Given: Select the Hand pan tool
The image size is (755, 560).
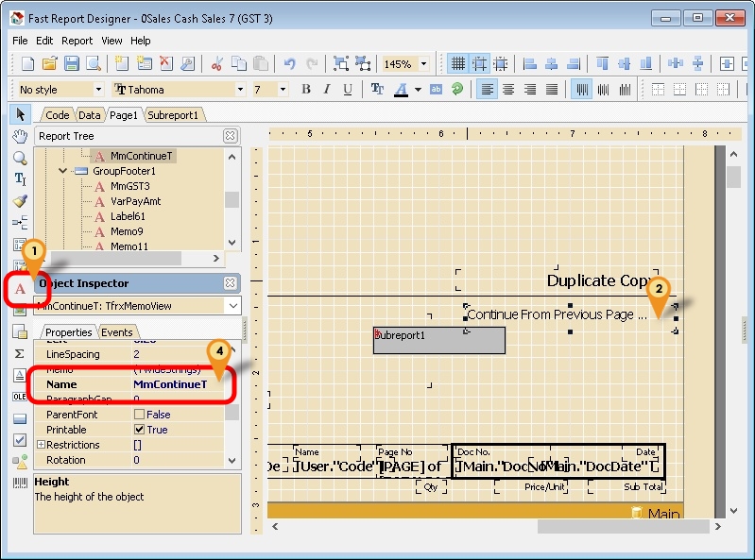Looking at the screenshot, I should 20,136.
